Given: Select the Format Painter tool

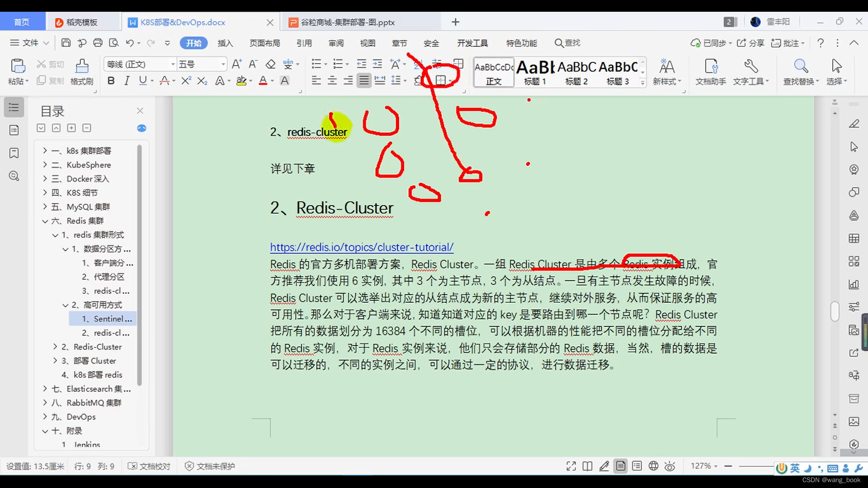Looking at the screenshot, I should (x=82, y=71).
